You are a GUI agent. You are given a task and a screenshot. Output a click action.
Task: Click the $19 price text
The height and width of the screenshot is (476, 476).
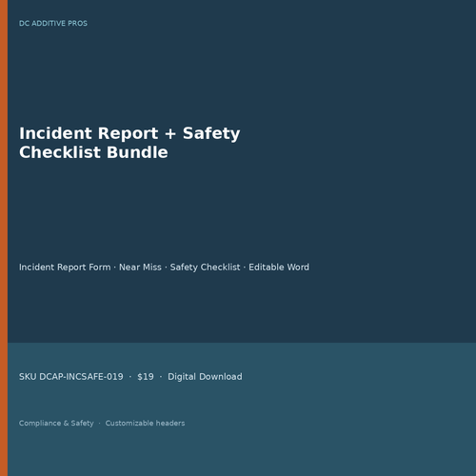(146, 377)
